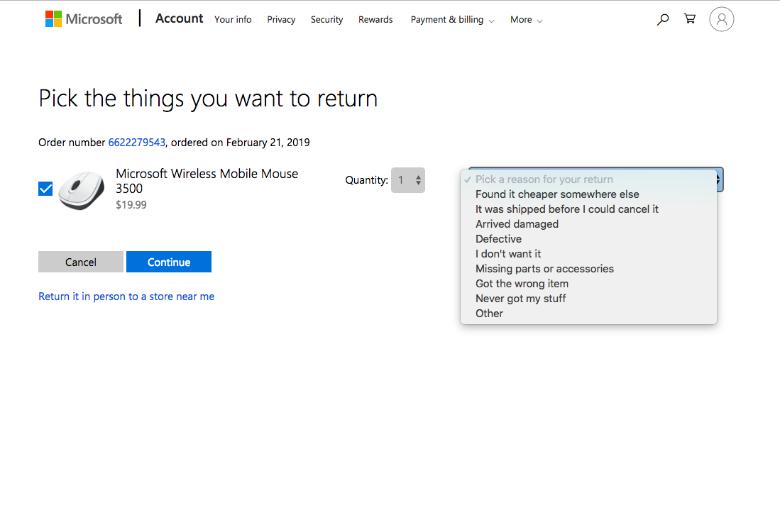Viewport: 780px width, 532px height.
Task: Select 'Arrived damaged' return reason
Action: pyautogui.click(x=517, y=224)
